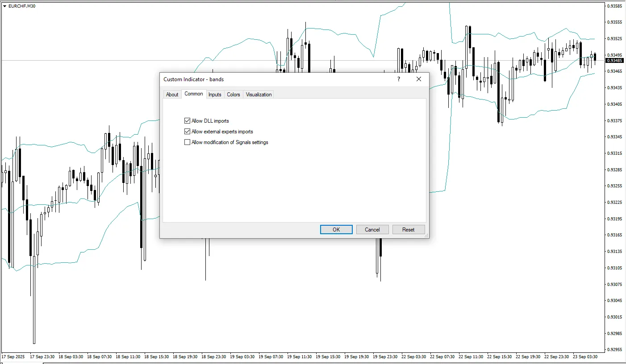Close the Custom Indicator dialog with X
Viewport: 626px width, 364px height.
click(419, 79)
